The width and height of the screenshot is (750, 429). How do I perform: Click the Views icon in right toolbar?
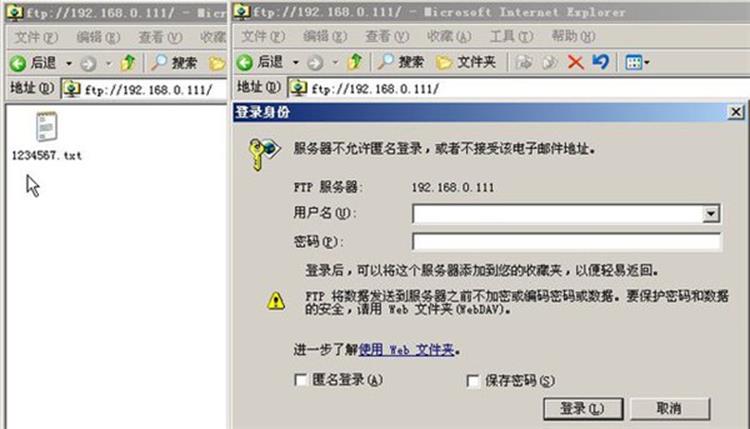pos(634,63)
